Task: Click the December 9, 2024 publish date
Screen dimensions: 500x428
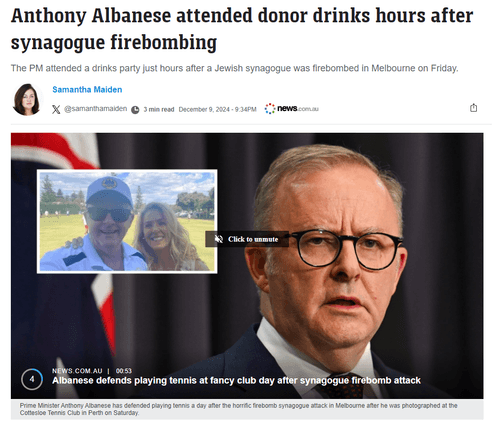Action: coord(218,109)
